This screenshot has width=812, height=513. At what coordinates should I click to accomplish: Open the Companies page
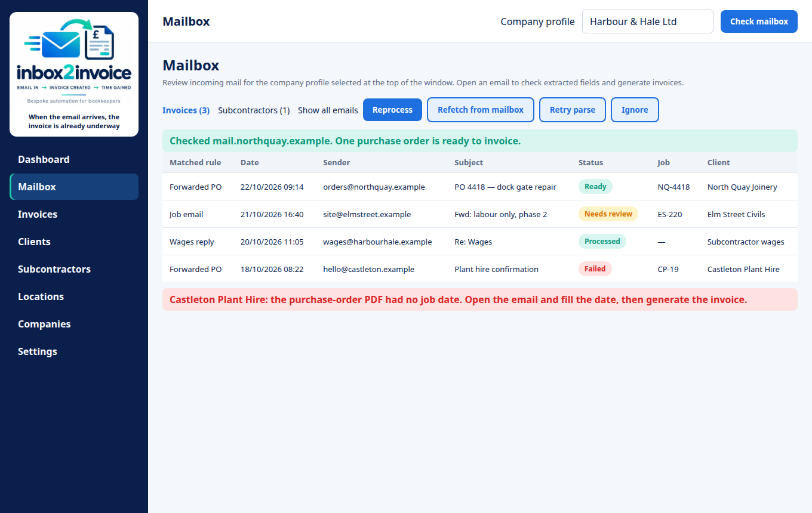(74, 324)
